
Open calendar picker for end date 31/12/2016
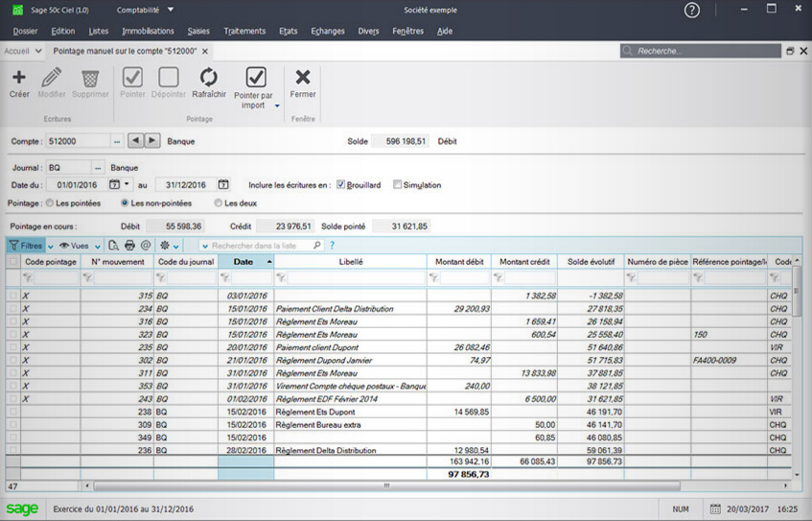tap(223, 185)
